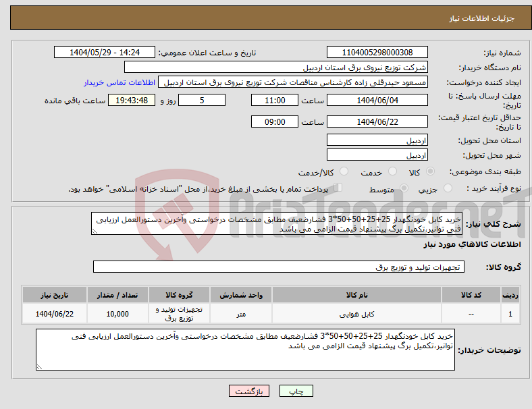Click the گروه کالا column header
The image size is (532, 409).
point(179,295)
